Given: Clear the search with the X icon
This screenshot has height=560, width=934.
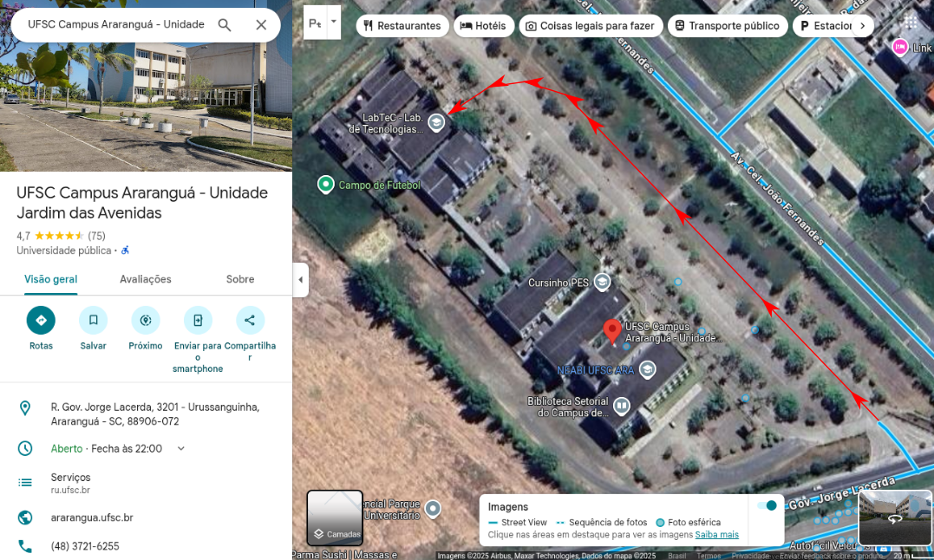Looking at the screenshot, I should tap(261, 24).
